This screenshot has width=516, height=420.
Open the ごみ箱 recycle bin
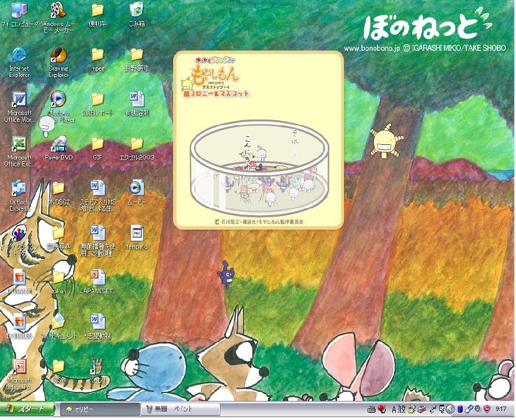click(137, 15)
